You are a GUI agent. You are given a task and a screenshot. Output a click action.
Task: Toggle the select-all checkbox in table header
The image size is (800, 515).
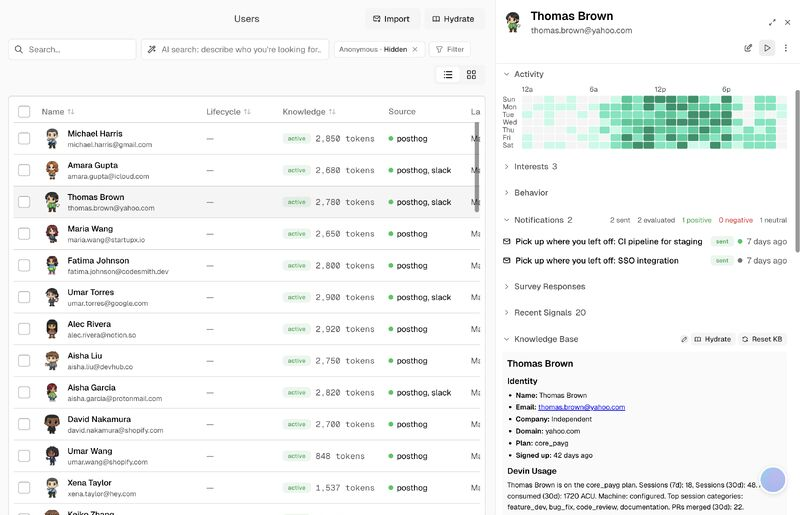(x=24, y=112)
